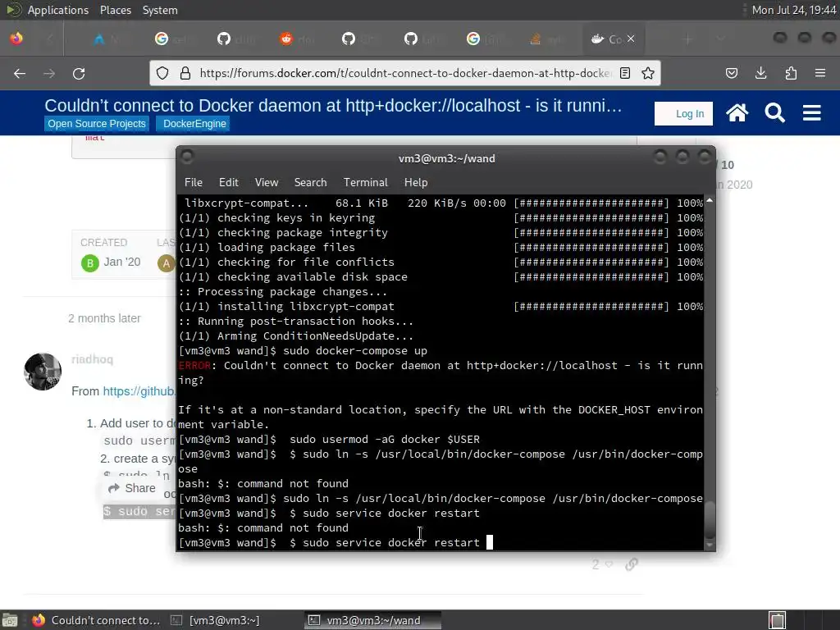Click the shield tracking protection icon
The height and width of the screenshot is (630, 840).
162,73
